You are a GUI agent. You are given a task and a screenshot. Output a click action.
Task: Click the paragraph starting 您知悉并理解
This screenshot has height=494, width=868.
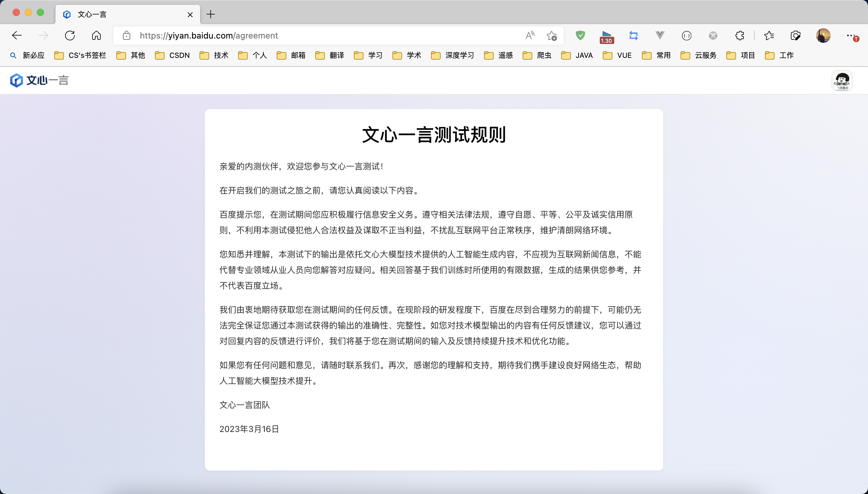(430, 270)
